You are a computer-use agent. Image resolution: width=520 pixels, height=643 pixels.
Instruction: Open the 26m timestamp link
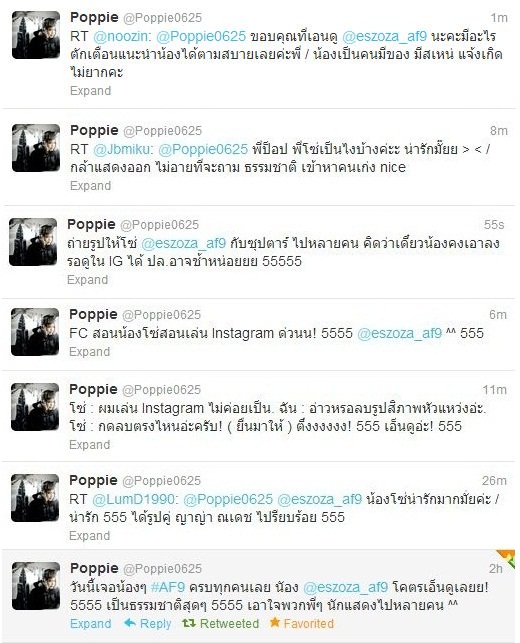(x=494, y=480)
